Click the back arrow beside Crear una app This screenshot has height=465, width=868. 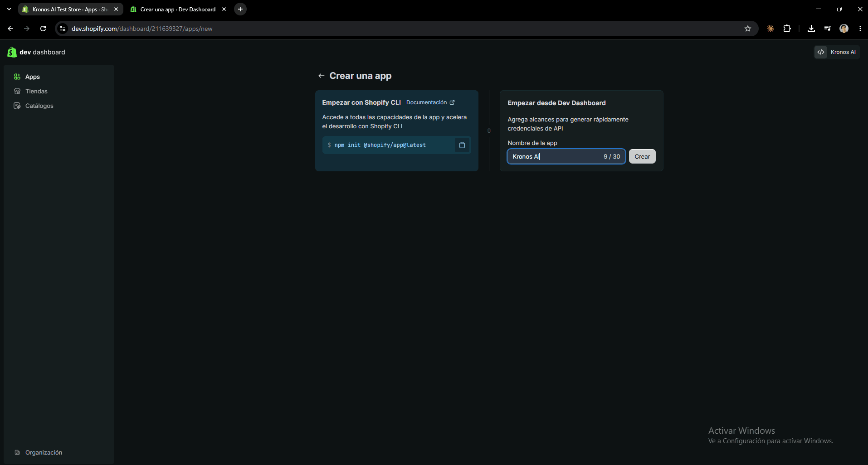click(x=321, y=76)
